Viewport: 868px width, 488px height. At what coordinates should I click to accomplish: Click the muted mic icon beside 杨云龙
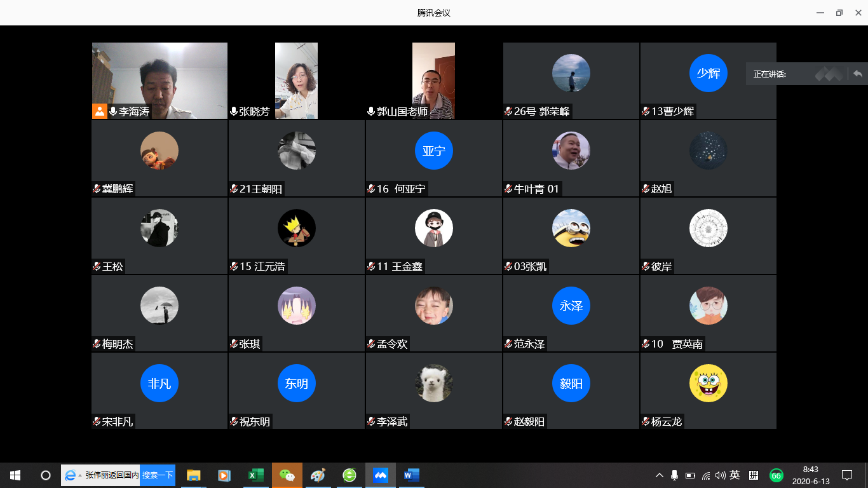tap(646, 421)
